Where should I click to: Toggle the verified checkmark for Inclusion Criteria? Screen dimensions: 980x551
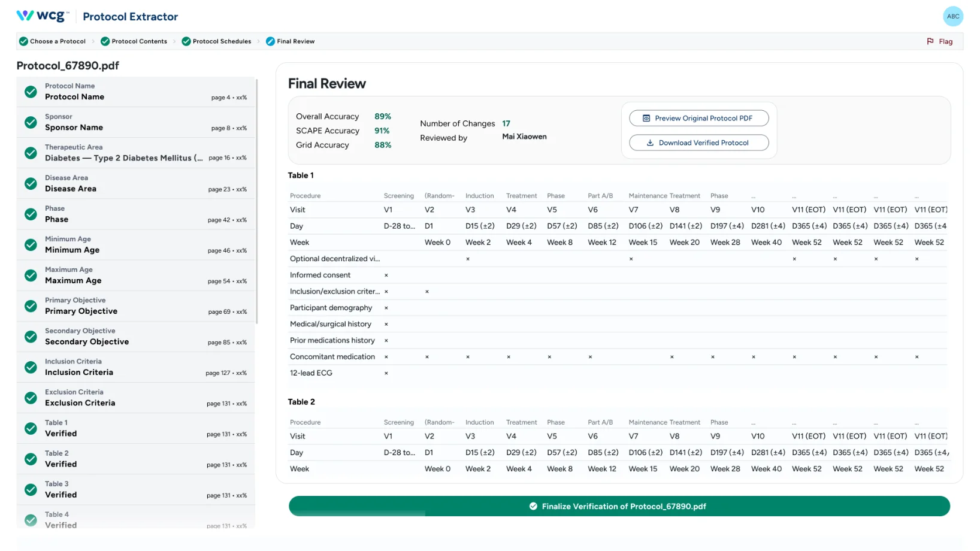31,367
